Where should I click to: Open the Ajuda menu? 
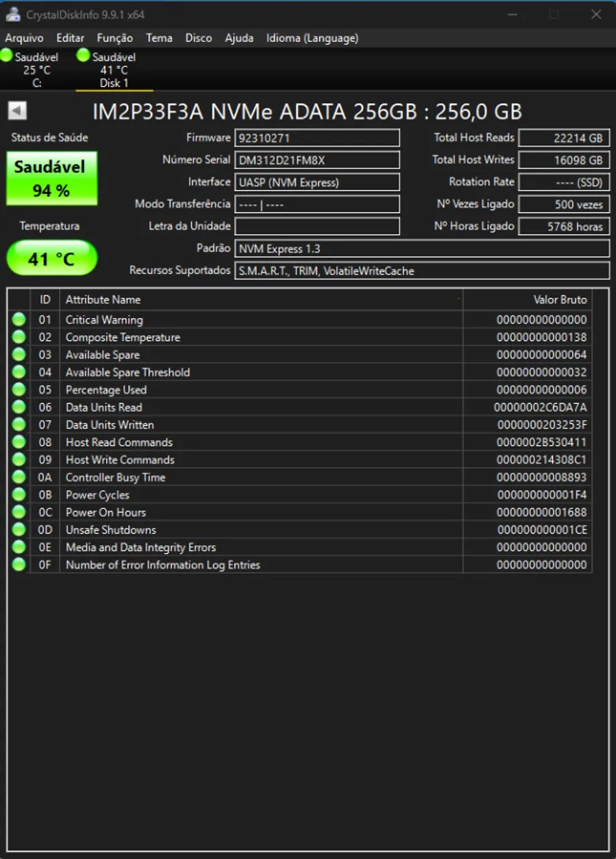pos(239,38)
